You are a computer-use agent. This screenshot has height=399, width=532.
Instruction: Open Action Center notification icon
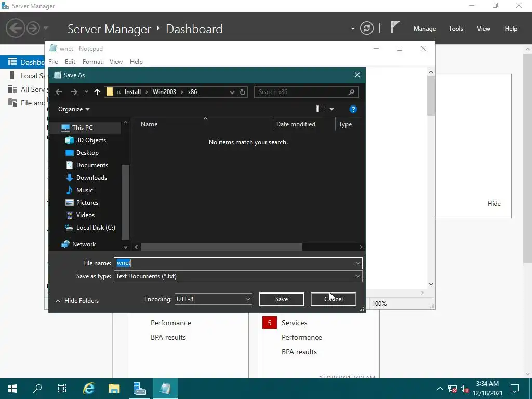click(515, 389)
